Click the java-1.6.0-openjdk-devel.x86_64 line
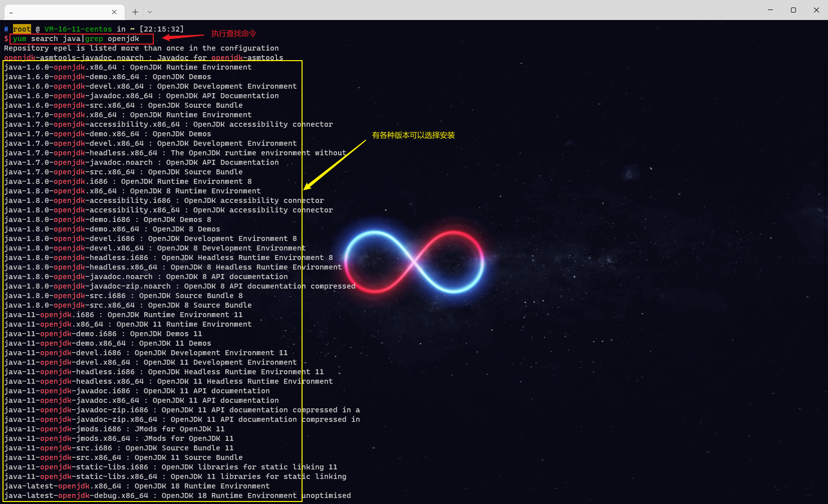 (x=150, y=86)
